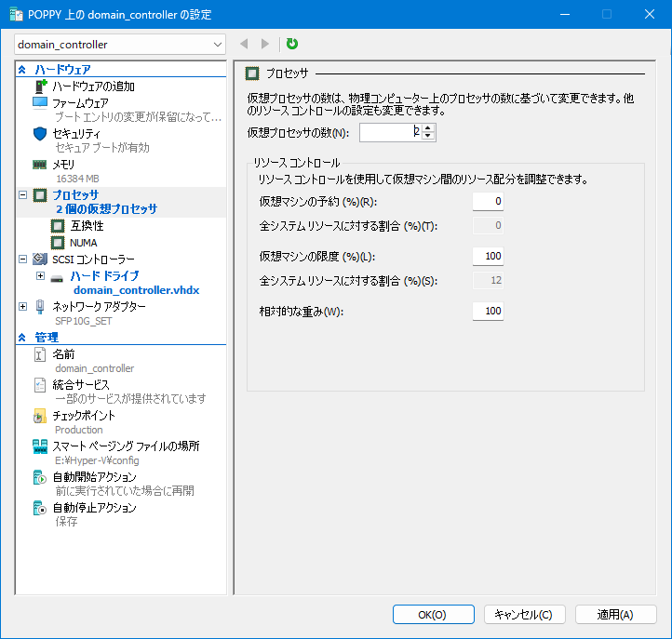672x639 pixels.
Task: Click the E:¥Hyper-V¥config path text
Action: [98, 460]
